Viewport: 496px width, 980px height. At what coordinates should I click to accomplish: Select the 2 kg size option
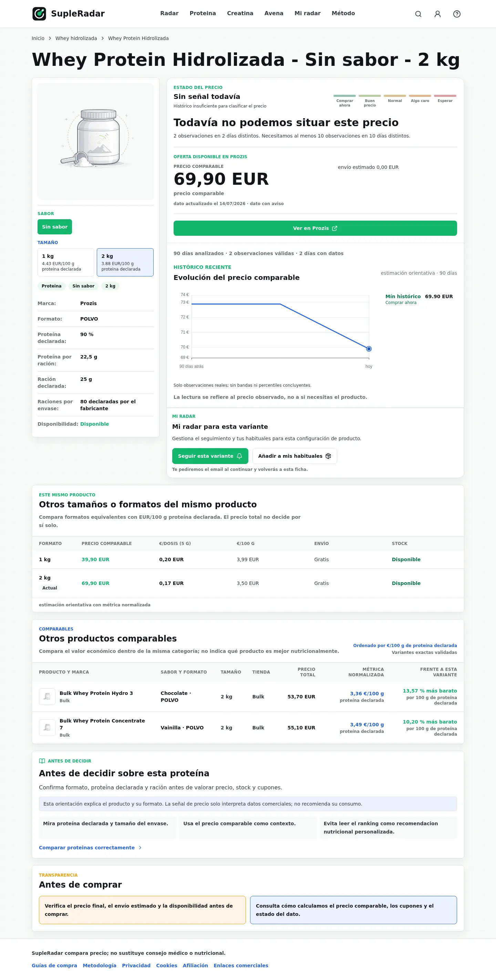point(125,262)
